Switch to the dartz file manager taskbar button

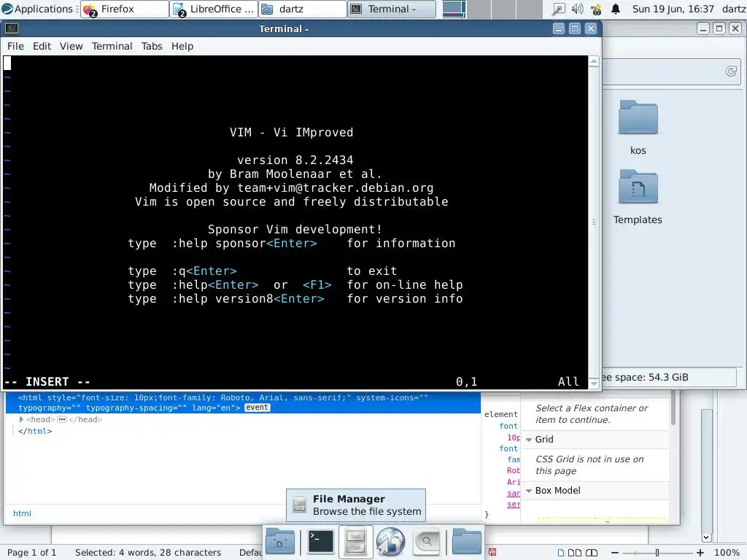[x=303, y=9]
